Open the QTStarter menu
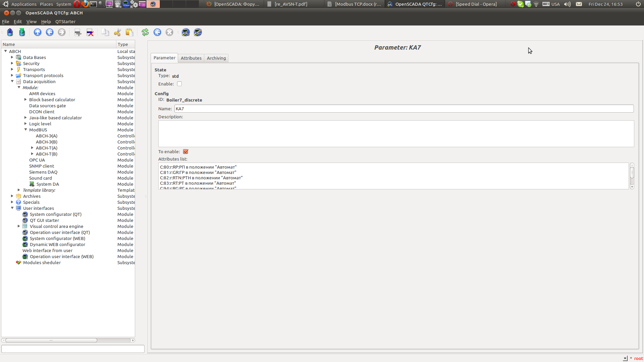The width and height of the screenshot is (644, 362). tap(65, 21)
